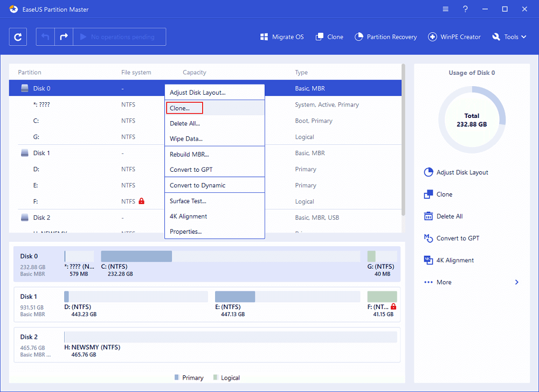The image size is (539, 392).
Task: Click the Refresh operations icon
Action: click(18, 37)
